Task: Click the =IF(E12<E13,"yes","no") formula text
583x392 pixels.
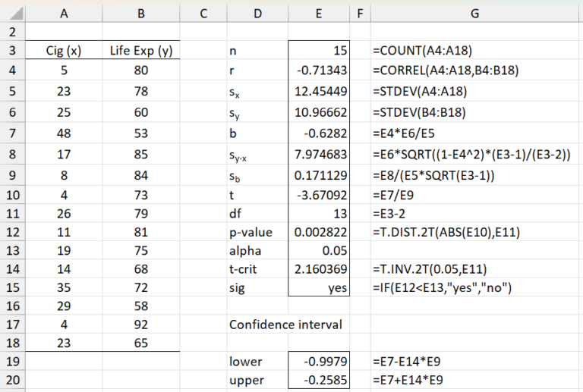Action: pos(442,287)
